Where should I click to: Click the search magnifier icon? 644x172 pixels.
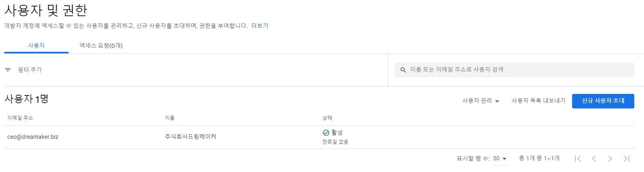point(403,70)
